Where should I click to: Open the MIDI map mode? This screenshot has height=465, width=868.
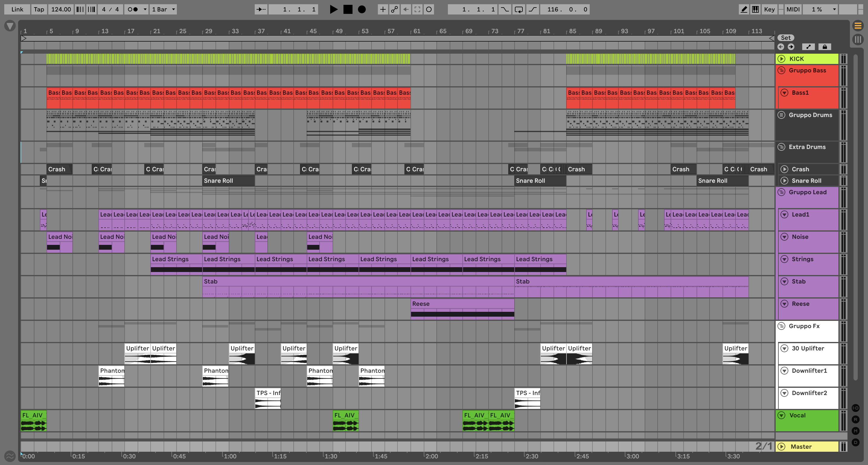coord(793,9)
